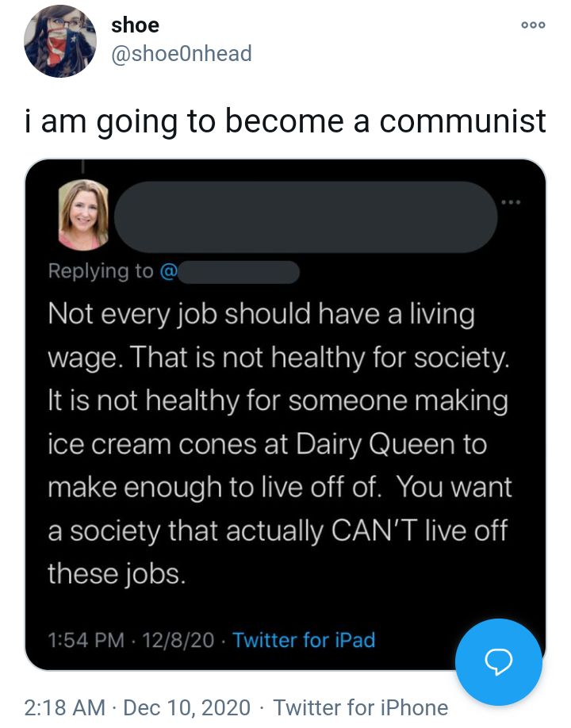Click the '12/8/20' quoted tweet date
Image resolution: width=571 pixels, height=728 pixels.
point(178,640)
